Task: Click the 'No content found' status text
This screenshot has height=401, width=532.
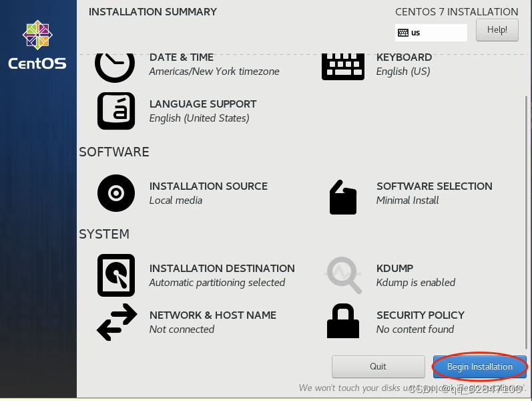Action: pos(415,329)
